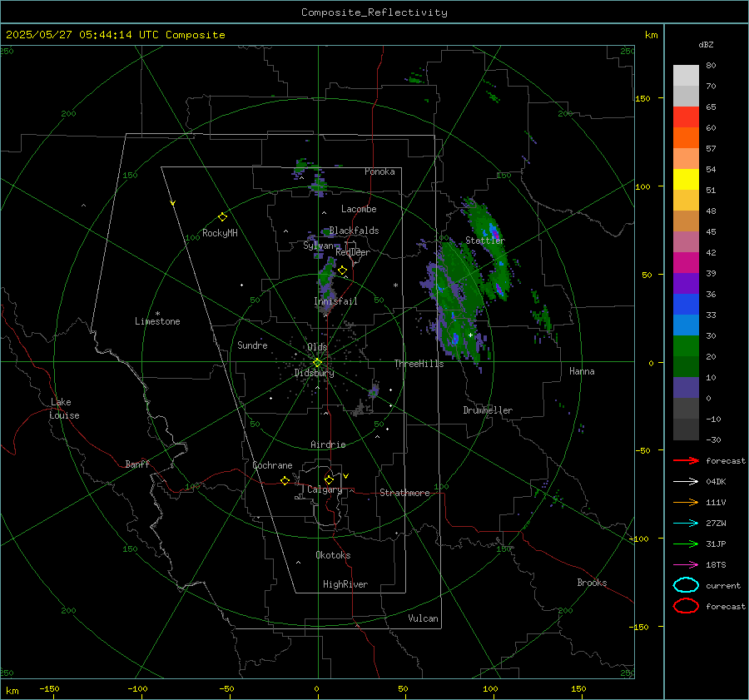Viewport: 749px width, 700px height.
Task: Click the Banff label
Action: click(137, 464)
